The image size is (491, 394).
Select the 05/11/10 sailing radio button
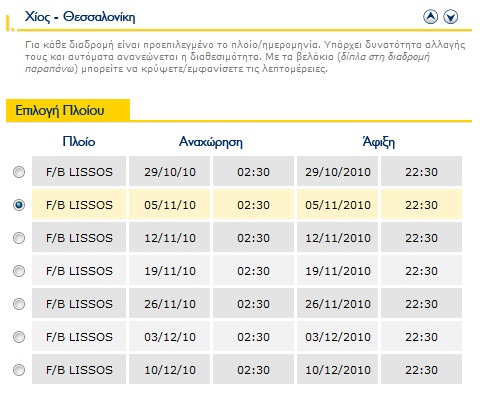19,205
